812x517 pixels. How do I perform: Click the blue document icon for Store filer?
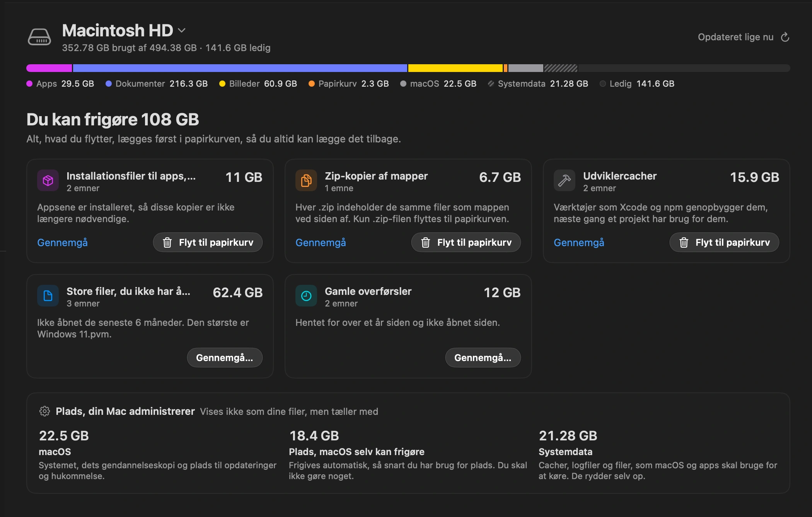click(x=48, y=296)
